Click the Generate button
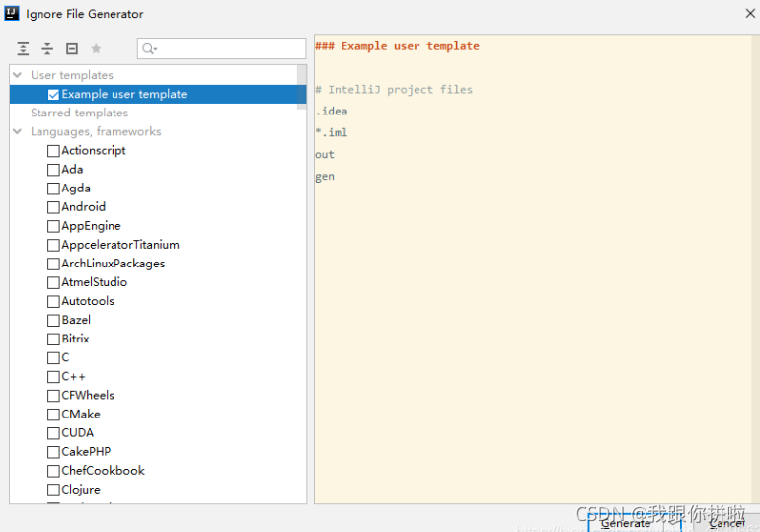The image size is (760, 532). (634, 523)
